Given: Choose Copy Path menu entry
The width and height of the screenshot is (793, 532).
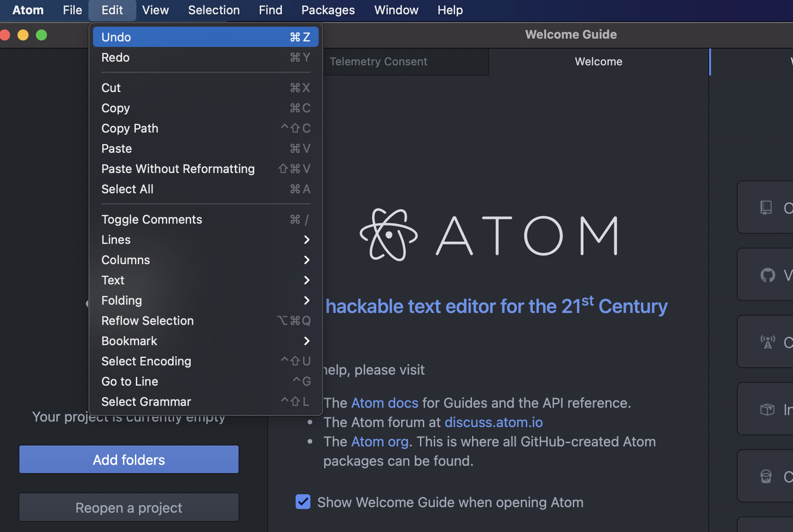Looking at the screenshot, I should (x=205, y=128).
